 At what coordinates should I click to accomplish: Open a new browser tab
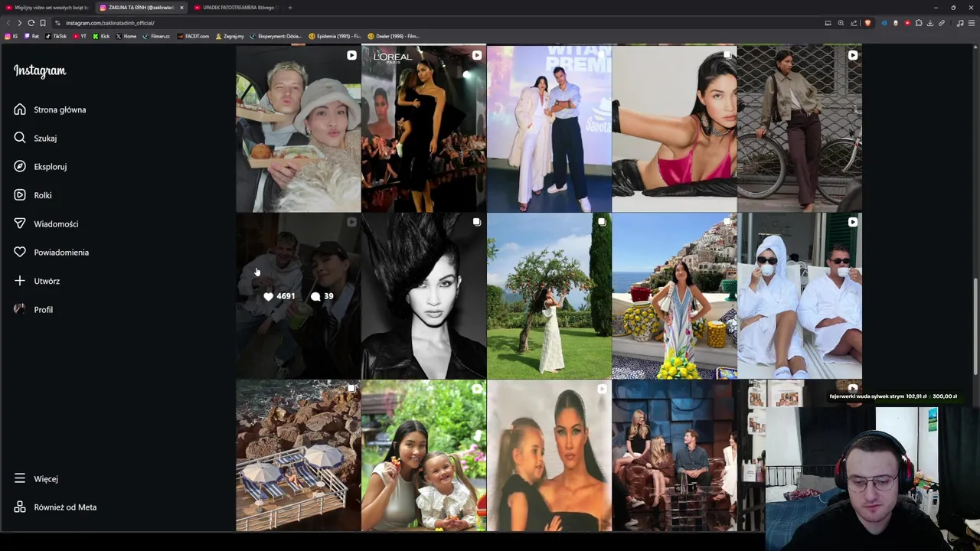289,8
